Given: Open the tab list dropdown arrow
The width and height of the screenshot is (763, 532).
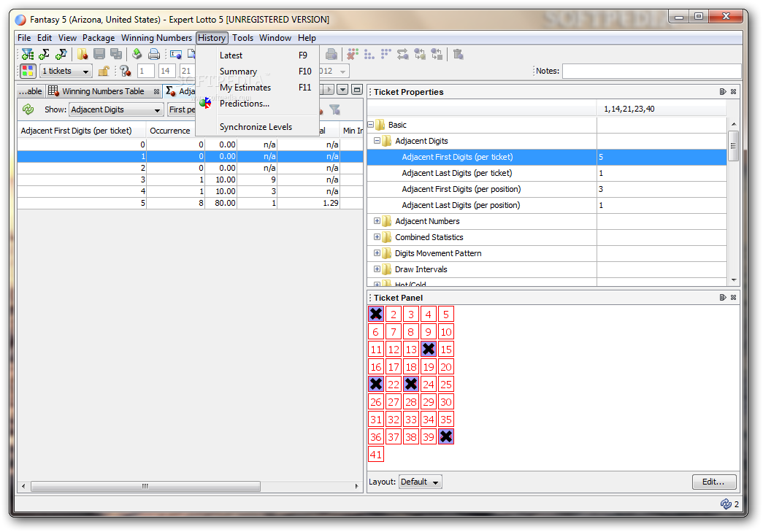Looking at the screenshot, I should [x=342, y=90].
